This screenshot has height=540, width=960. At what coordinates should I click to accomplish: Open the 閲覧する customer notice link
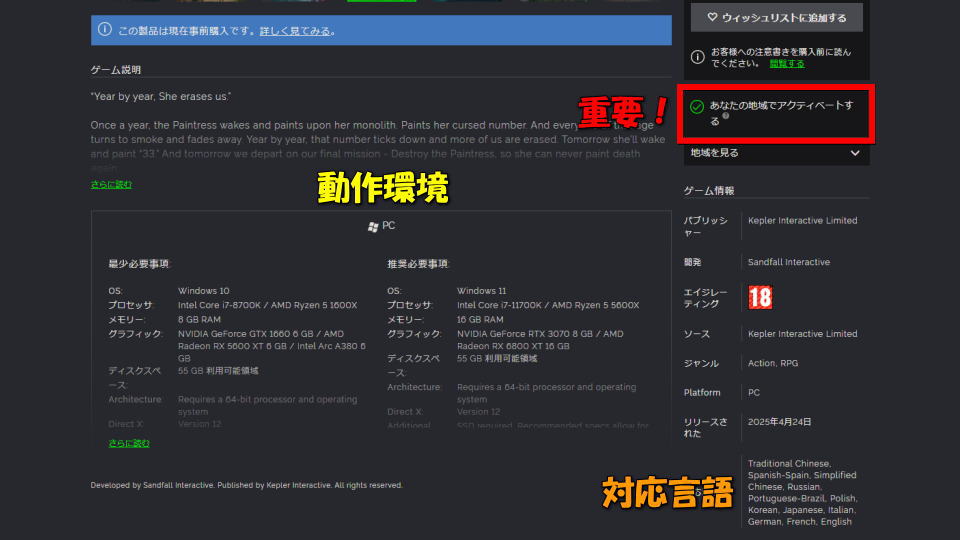(786, 63)
